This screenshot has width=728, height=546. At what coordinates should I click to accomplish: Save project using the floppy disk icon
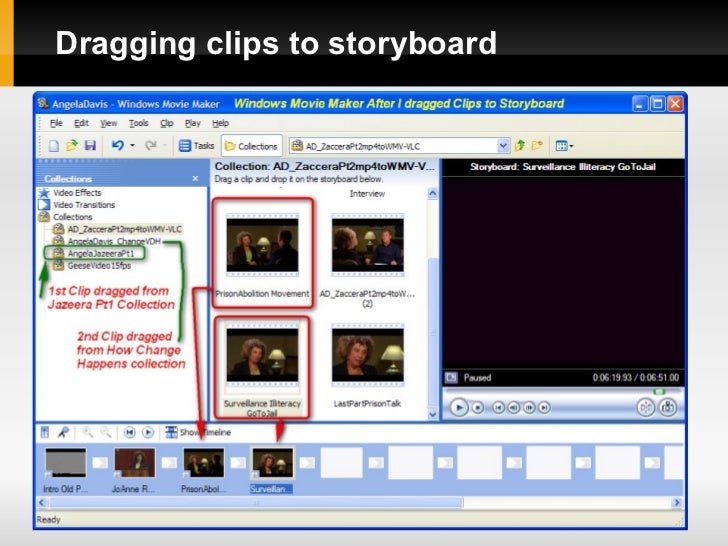(x=90, y=146)
